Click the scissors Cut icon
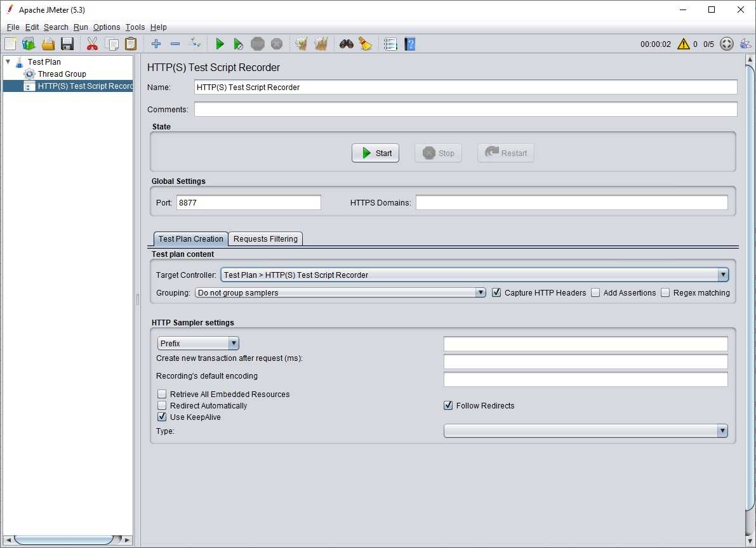Screen dimensions: 756x548 coord(92,44)
